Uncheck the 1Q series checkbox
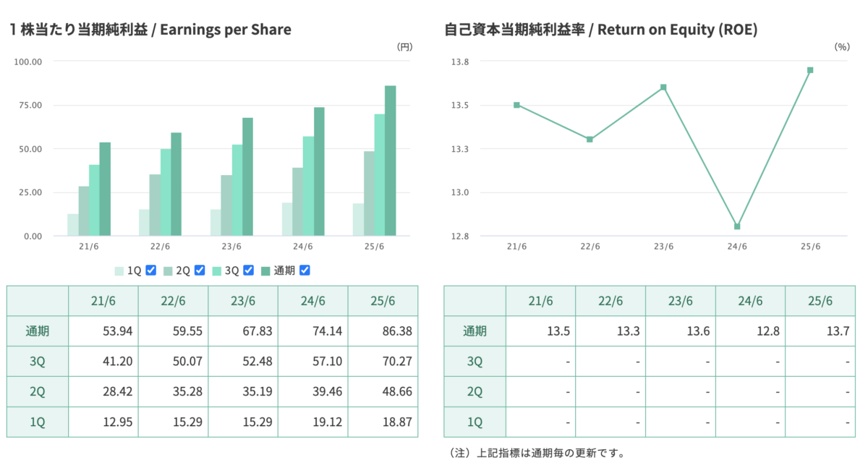The width and height of the screenshot is (868, 468). 151,271
